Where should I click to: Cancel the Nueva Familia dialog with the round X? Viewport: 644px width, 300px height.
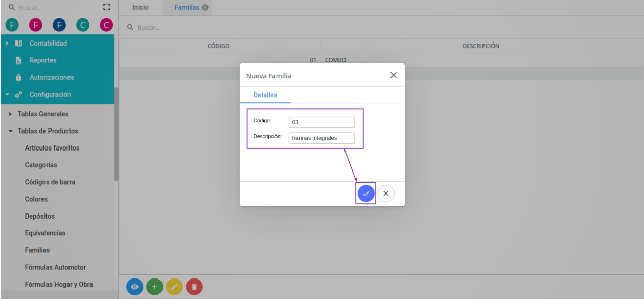[386, 194]
